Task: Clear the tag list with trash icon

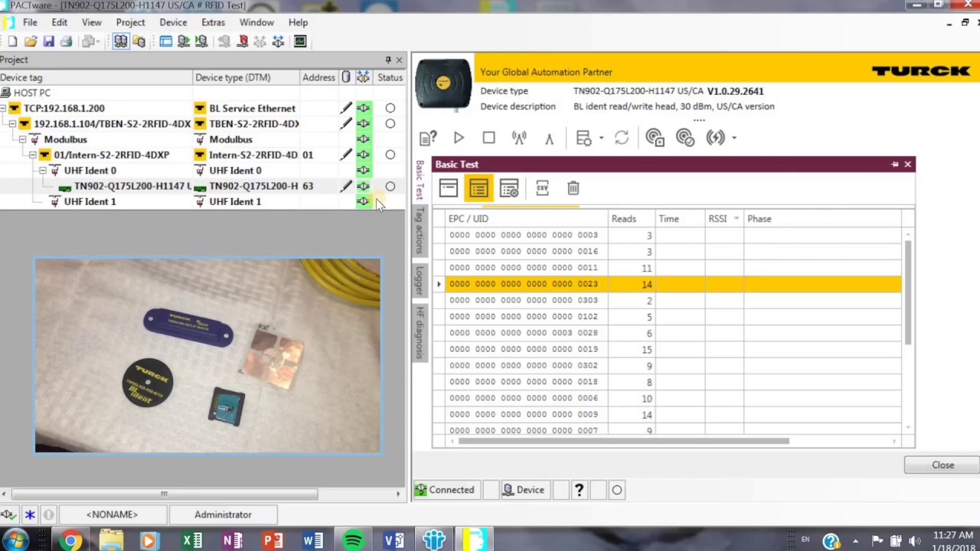Action: click(x=573, y=188)
